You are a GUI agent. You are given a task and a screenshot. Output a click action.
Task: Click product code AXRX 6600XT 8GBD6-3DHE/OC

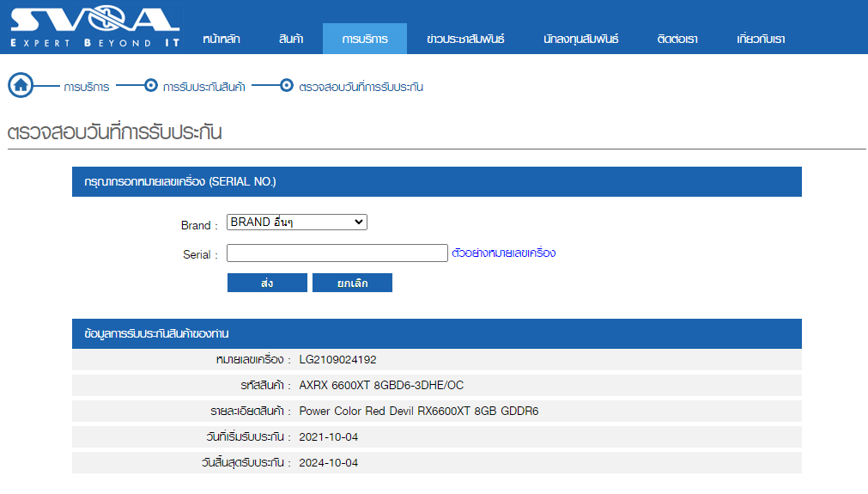(x=381, y=386)
